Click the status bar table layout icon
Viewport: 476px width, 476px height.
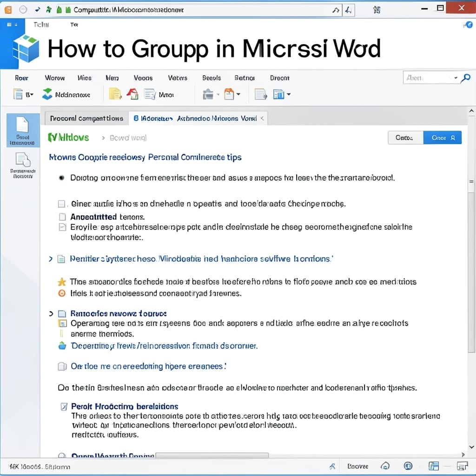click(434, 466)
